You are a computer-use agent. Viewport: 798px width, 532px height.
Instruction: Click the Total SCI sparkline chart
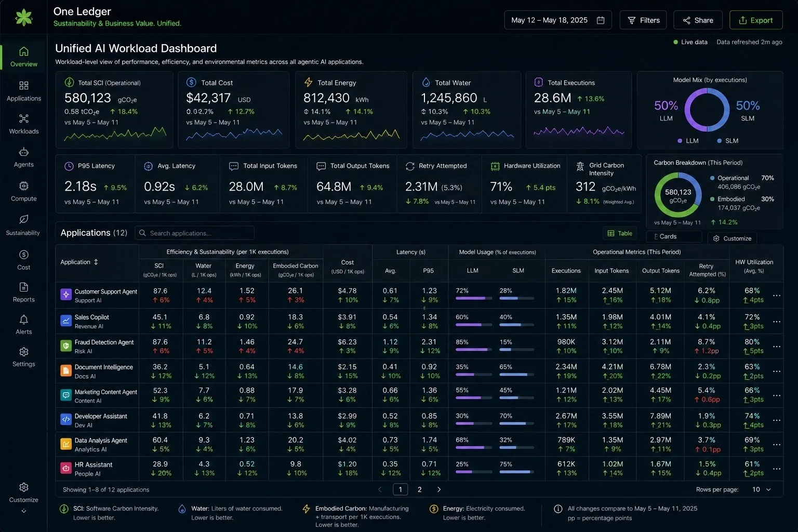[115, 134]
